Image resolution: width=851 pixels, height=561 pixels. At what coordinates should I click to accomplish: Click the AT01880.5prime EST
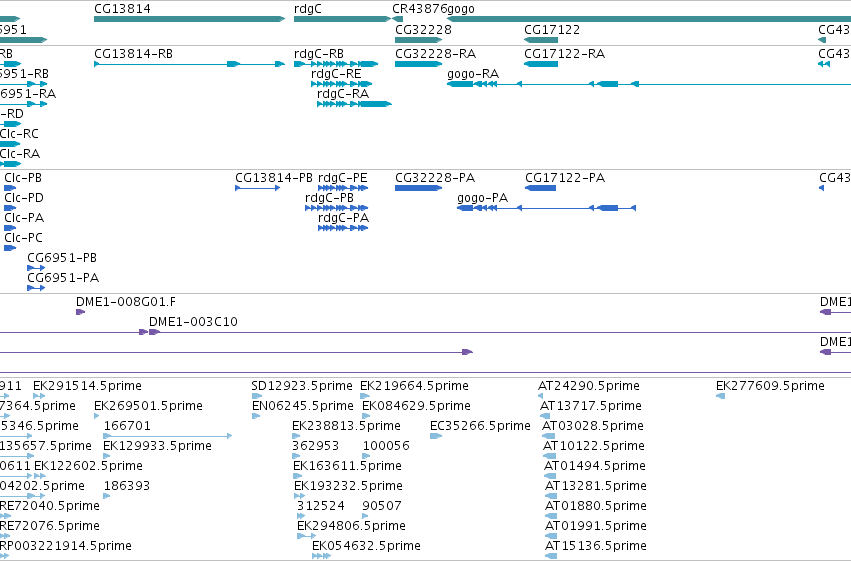tap(551, 516)
